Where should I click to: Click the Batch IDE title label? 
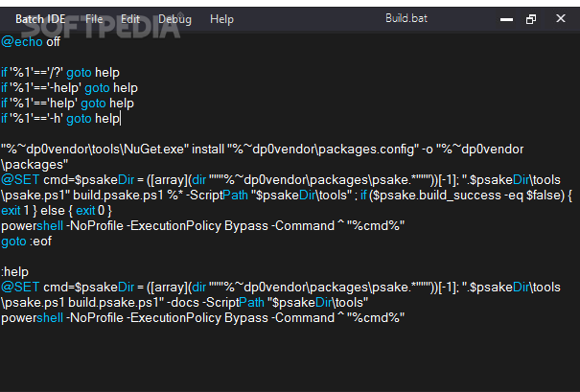40,19
